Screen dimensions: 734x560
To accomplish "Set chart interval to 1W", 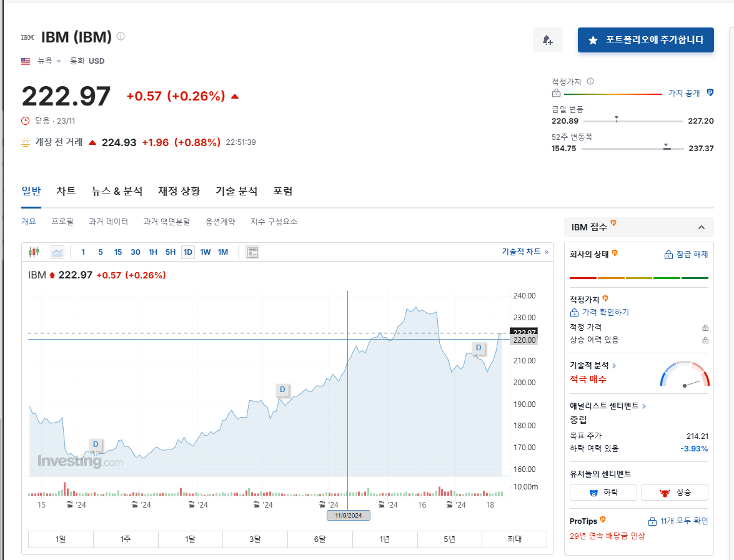I will pyautogui.click(x=205, y=252).
